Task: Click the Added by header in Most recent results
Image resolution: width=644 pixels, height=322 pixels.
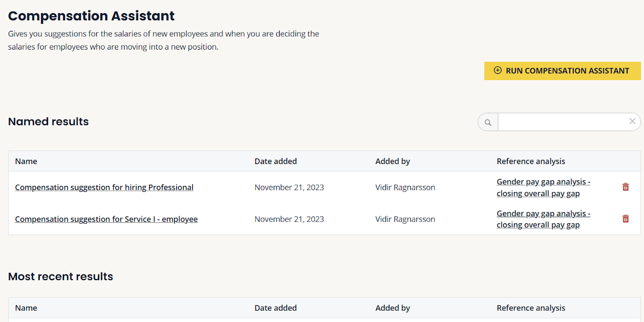Action: pyautogui.click(x=393, y=308)
